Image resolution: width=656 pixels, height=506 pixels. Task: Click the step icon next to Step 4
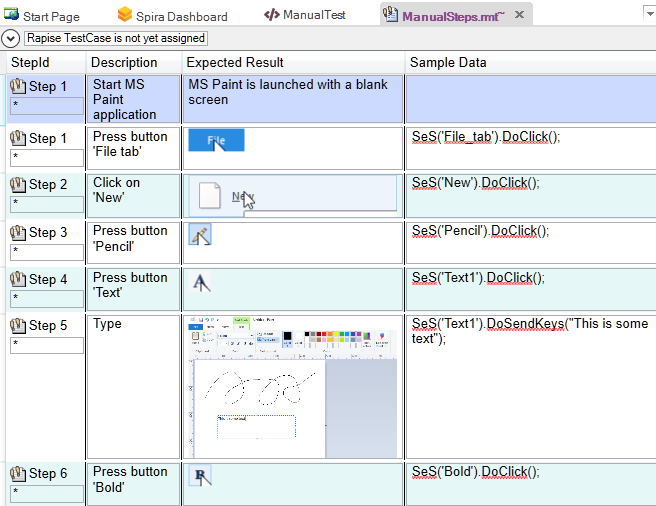(17, 280)
